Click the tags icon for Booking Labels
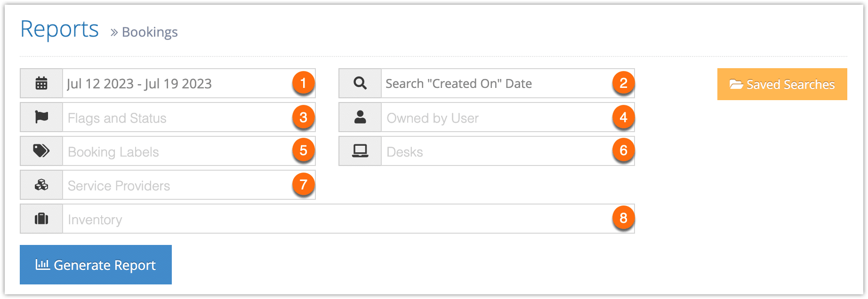868x299 pixels. (41, 151)
